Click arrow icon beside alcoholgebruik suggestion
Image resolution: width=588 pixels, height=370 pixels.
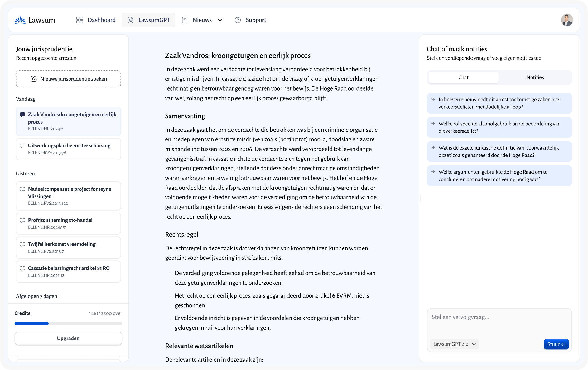[x=433, y=123]
